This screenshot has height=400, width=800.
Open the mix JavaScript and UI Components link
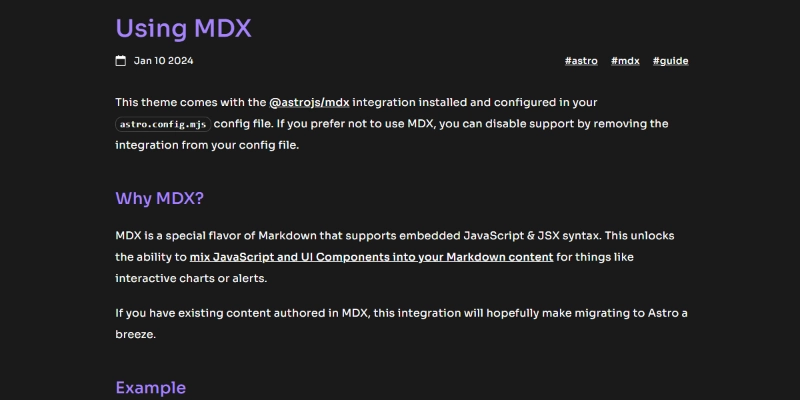pos(371,257)
